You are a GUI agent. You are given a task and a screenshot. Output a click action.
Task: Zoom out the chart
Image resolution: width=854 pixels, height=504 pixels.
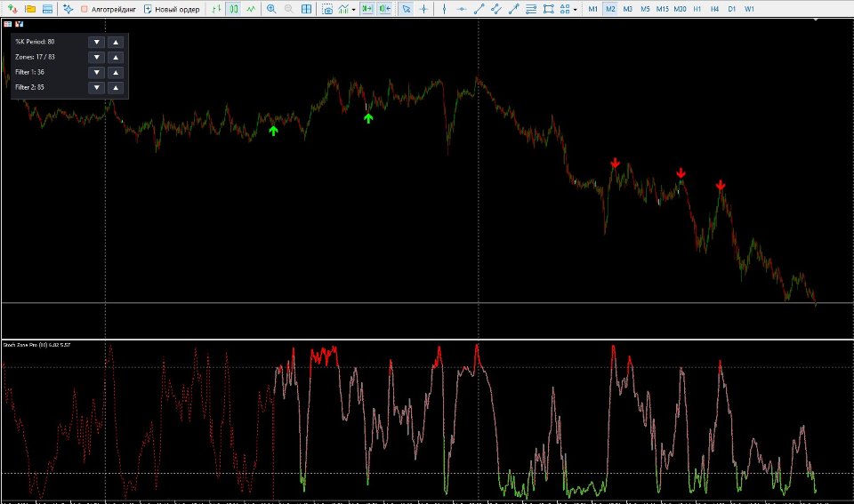coord(288,9)
